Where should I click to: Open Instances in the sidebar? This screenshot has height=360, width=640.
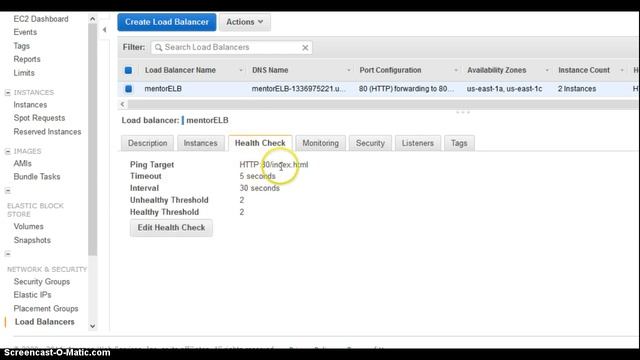click(30, 105)
